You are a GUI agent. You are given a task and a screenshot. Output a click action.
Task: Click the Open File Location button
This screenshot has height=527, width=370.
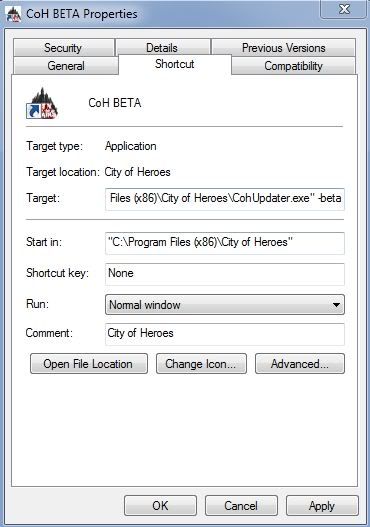(89, 364)
